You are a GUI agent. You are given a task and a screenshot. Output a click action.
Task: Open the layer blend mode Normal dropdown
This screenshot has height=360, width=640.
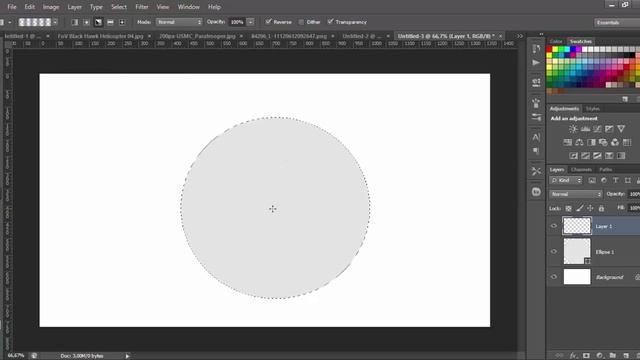coord(576,194)
